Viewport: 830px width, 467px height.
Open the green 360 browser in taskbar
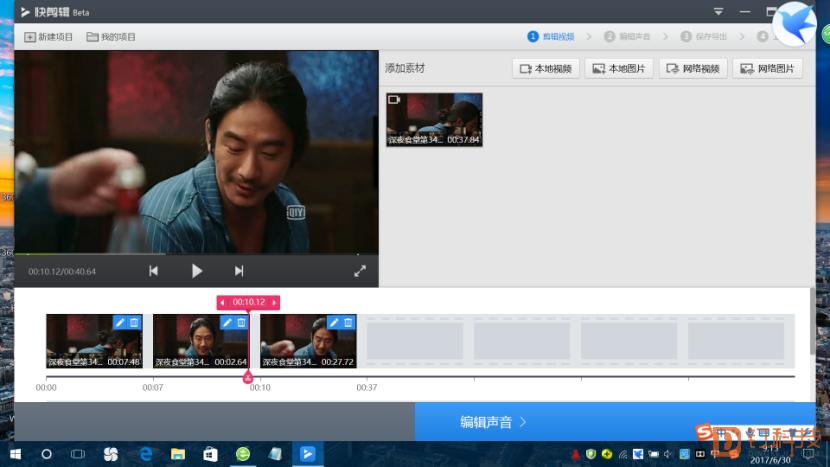click(242, 454)
